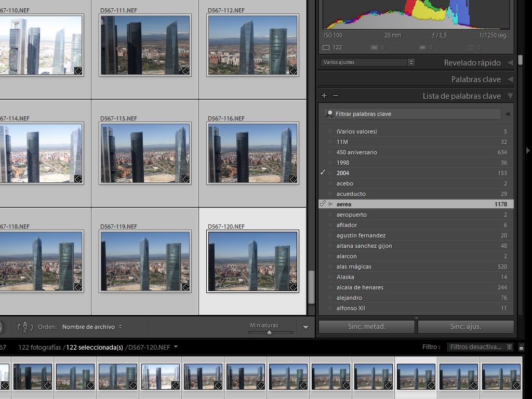Select the alcala de henares keyword
The width and height of the screenshot is (532, 399).
pyautogui.click(x=416, y=287)
